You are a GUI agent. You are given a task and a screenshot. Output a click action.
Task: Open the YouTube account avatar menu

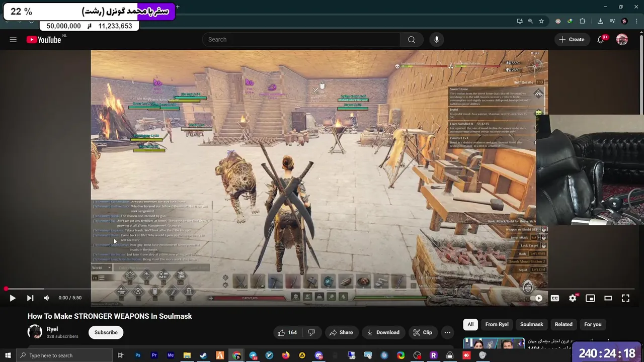(x=622, y=40)
